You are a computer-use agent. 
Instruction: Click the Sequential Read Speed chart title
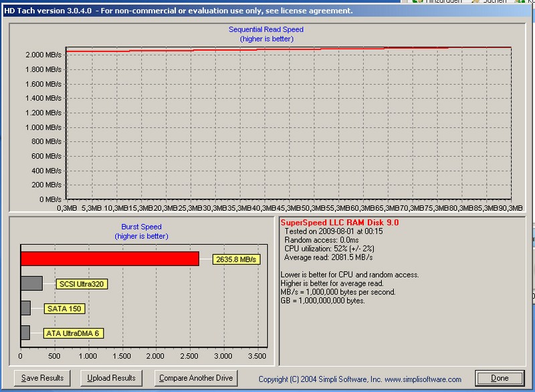click(266, 30)
